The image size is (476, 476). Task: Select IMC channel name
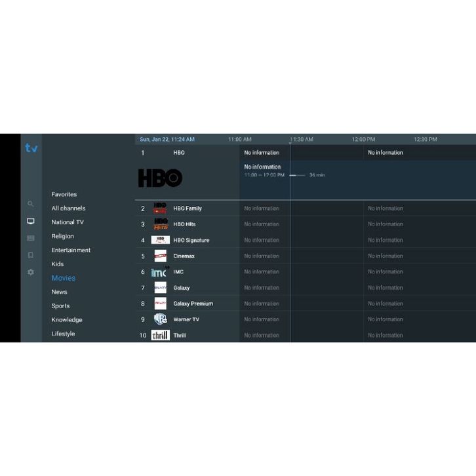178,271
